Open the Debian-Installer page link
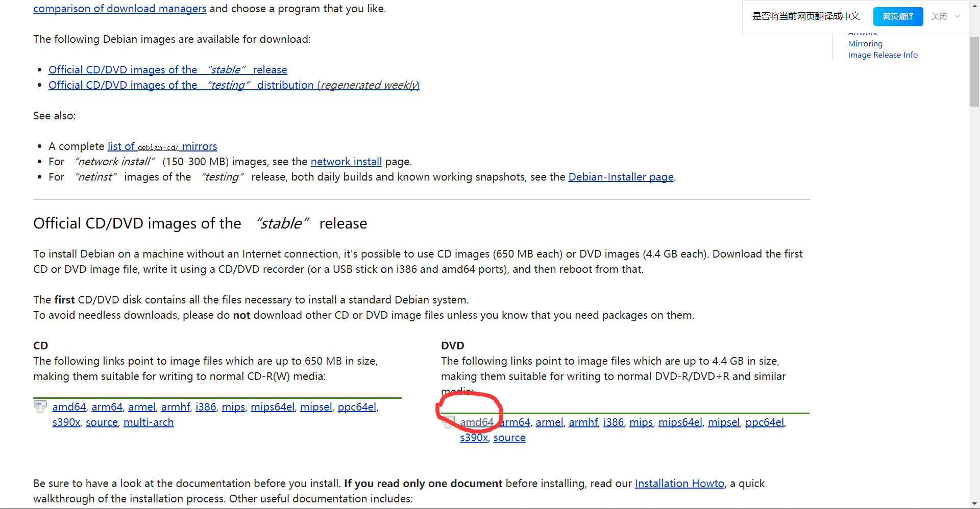 (621, 177)
